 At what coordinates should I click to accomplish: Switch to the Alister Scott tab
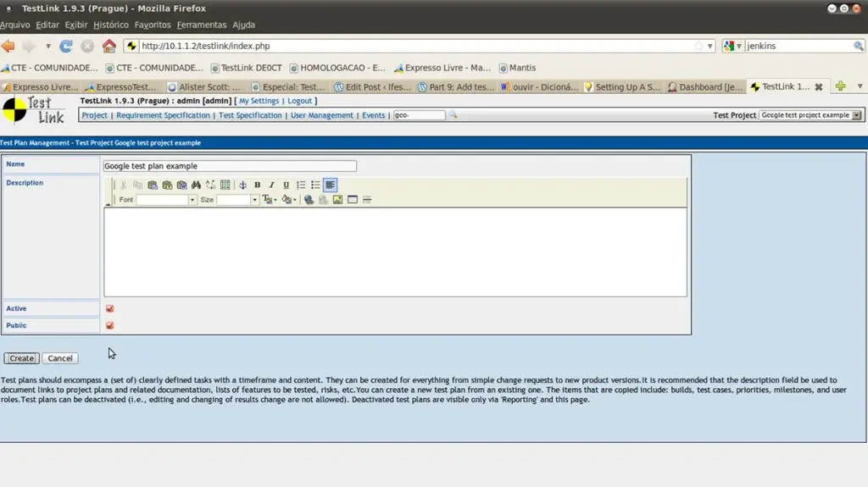pyautogui.click(x=205, y=87)
